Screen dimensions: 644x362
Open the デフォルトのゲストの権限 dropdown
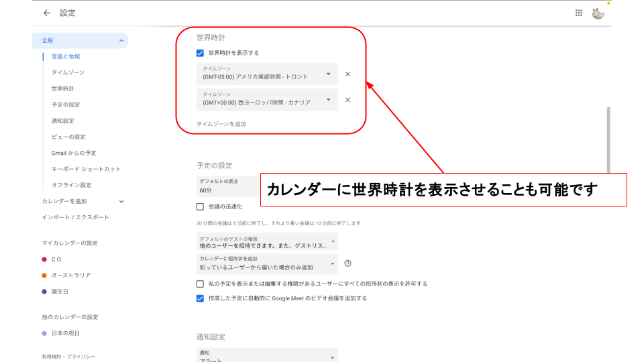[x=267, y=242]
